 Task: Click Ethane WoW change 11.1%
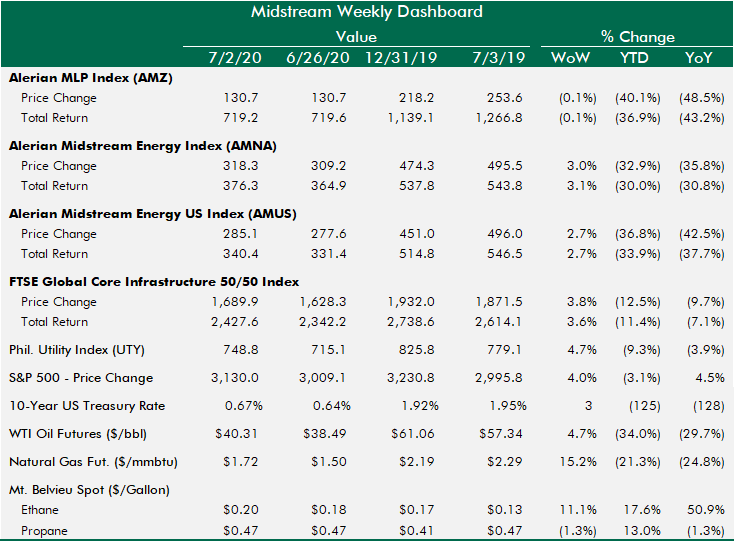pyautogui.click(x=578, y=510)
